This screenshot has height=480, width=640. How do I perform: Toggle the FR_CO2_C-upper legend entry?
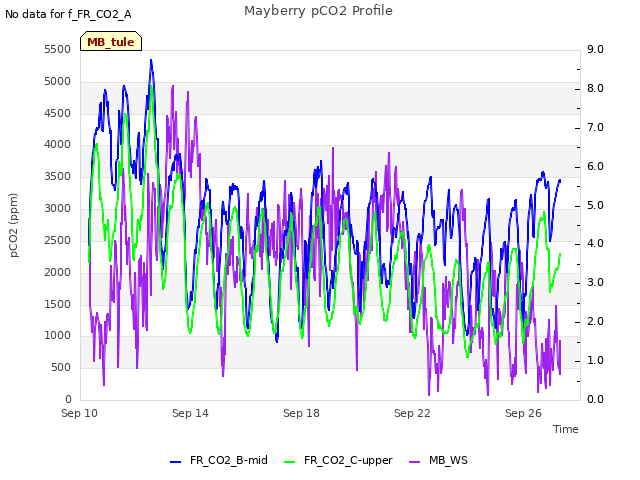click(338, 460)
